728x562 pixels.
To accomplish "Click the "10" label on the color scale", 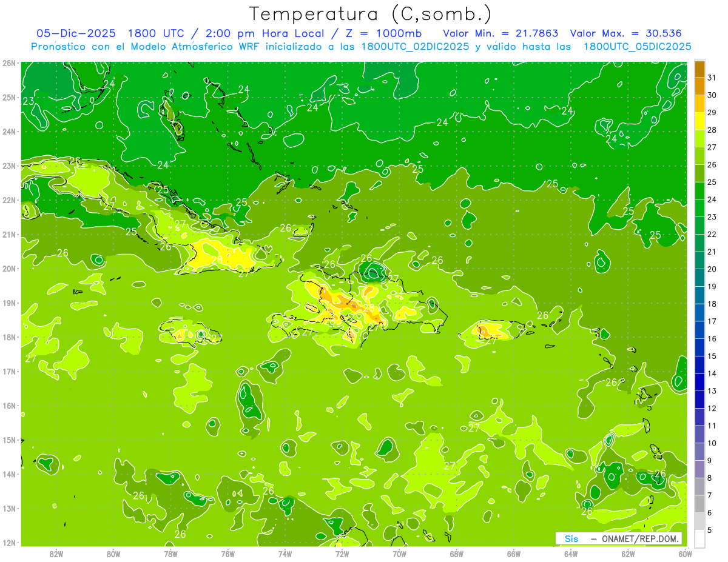I will coord(712,443).
